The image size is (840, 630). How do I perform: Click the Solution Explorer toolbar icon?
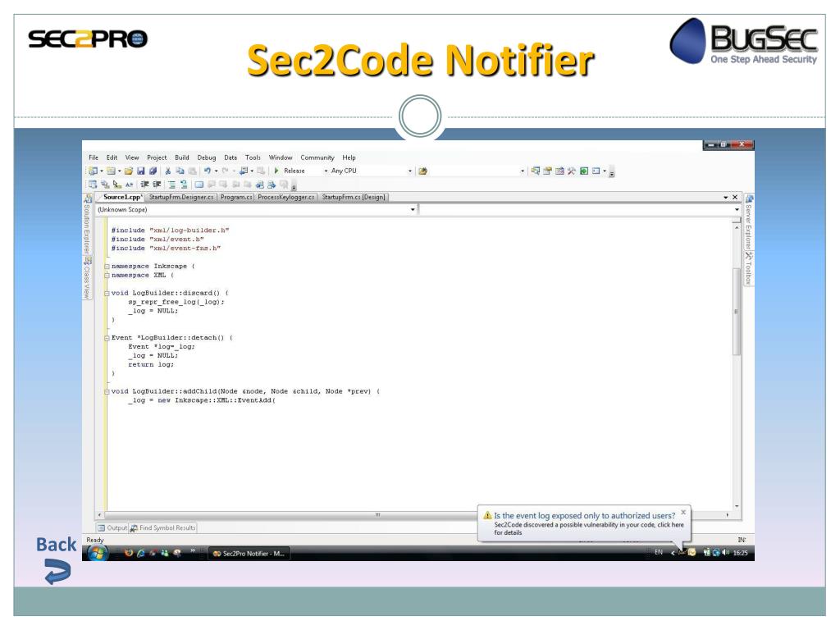click(535, 171)
